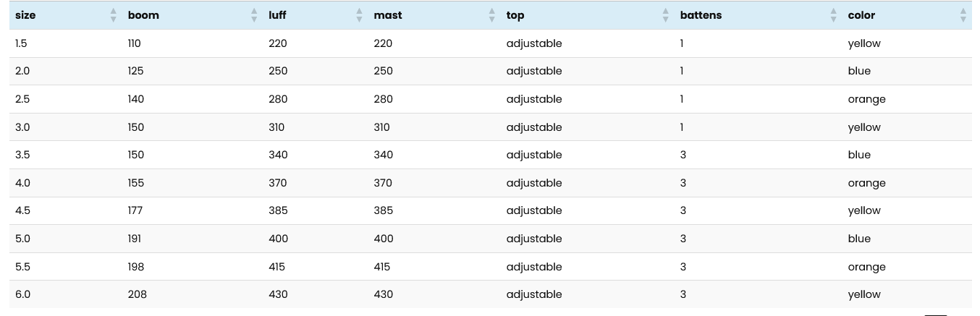Click sort arrows in size column
This screenshot has height=316, width=980.
click(113, 15)
